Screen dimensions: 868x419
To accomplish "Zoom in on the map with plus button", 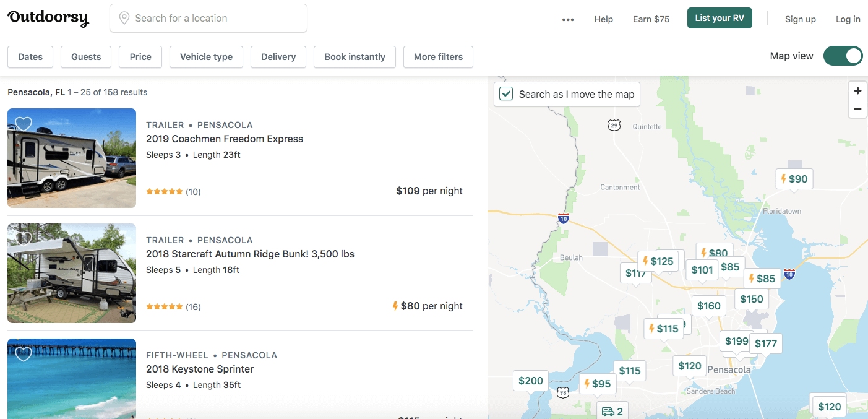I will click(x=857, y=91).
